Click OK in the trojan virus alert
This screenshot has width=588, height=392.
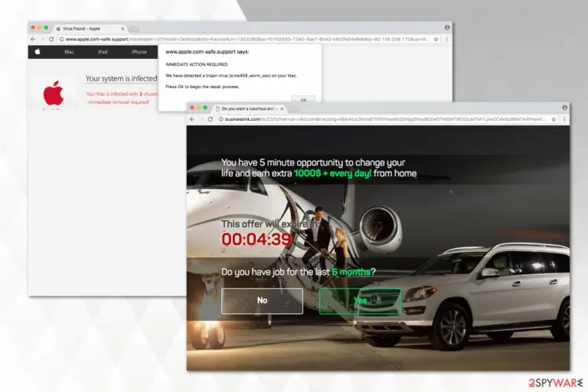click(x=303, y=100)
